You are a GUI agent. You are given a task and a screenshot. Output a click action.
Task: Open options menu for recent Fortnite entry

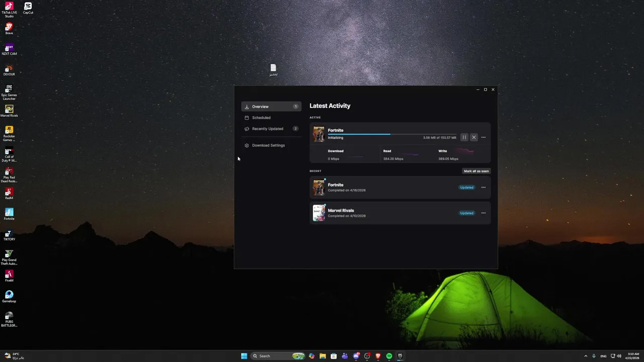point(484,188)
